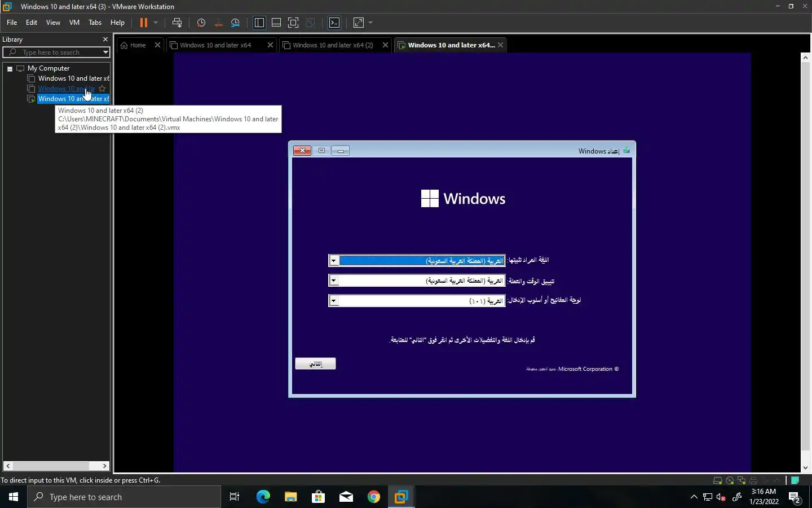Click the Send Ctrl+Alt+Del toolbar icon
This screenshot has width=812, height=508.
click(x=177, y=23)
